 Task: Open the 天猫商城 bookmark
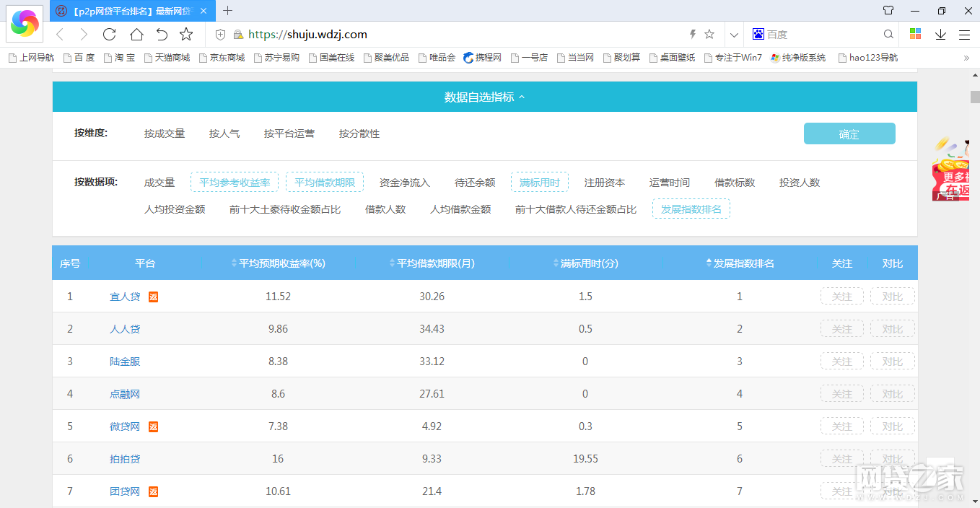coord(167,58)
